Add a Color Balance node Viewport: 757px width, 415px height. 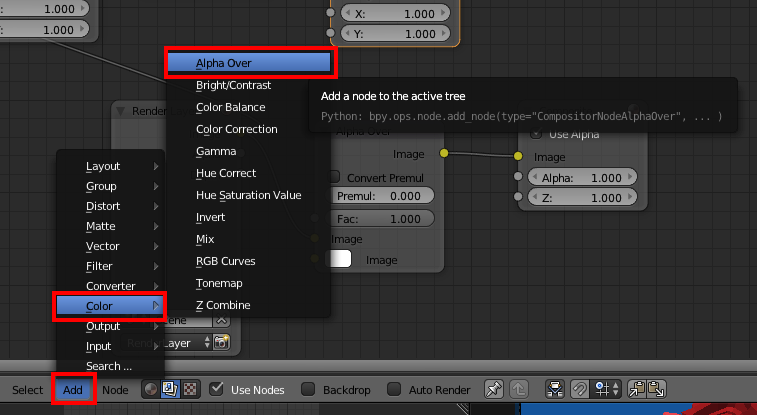coord(249,107)
